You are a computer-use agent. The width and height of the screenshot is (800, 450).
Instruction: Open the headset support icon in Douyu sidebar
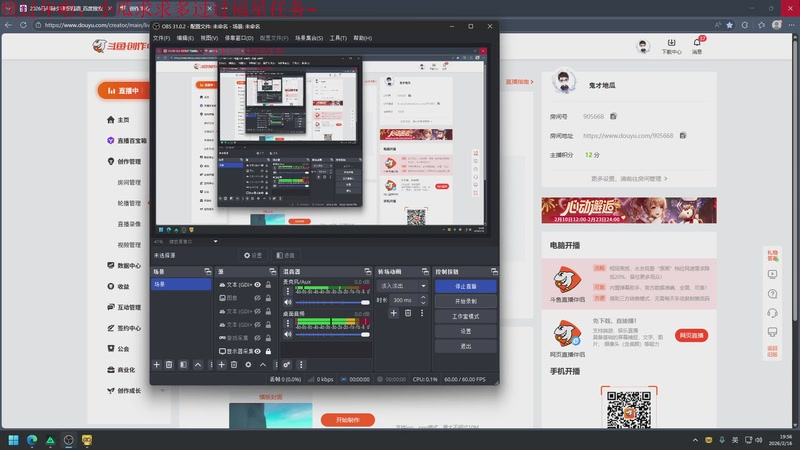coord(772,313)
